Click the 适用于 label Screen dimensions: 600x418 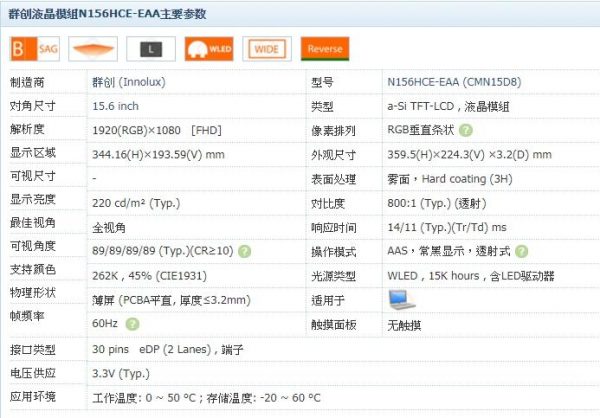click(x=328, y=300)
